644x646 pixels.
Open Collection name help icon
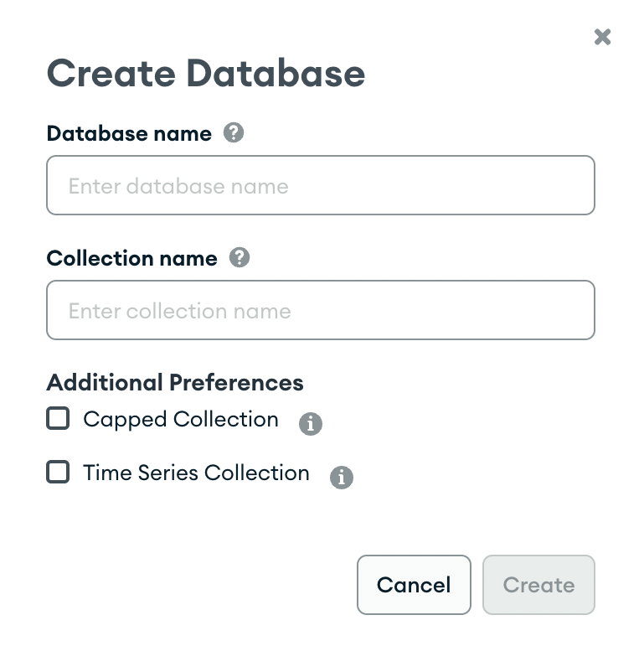coord(240,257)
